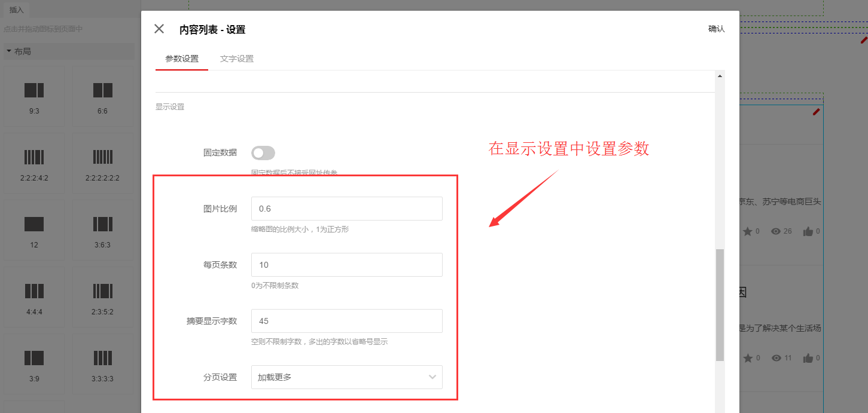Click the 确认 button

716,29
